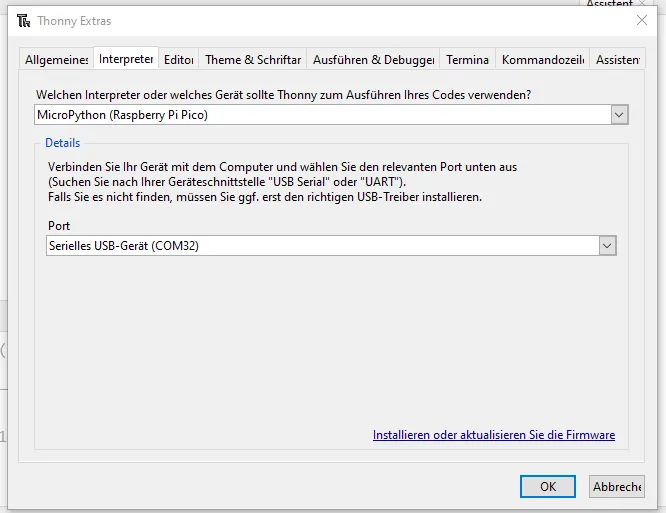Screen dimensions: 666x513
Task: Open the Ausführen & Debugger tab
Action: pyautogui.click(x=372, y=60)
